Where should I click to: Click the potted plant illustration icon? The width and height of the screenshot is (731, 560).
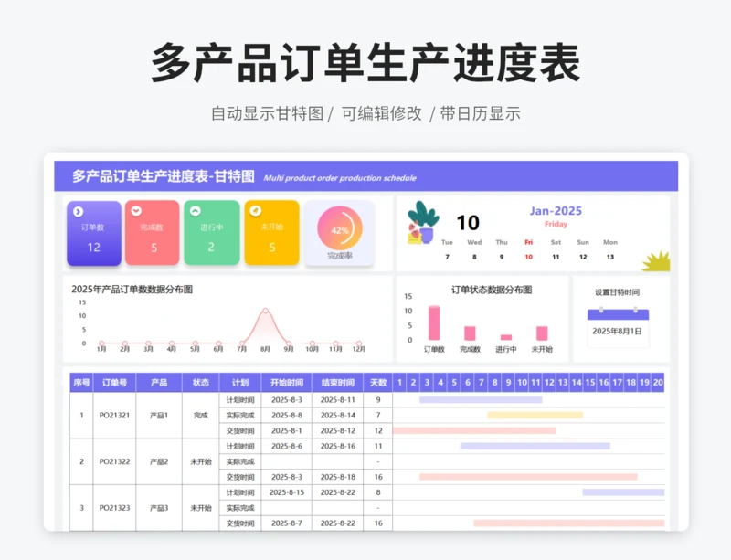pos(422,222)
